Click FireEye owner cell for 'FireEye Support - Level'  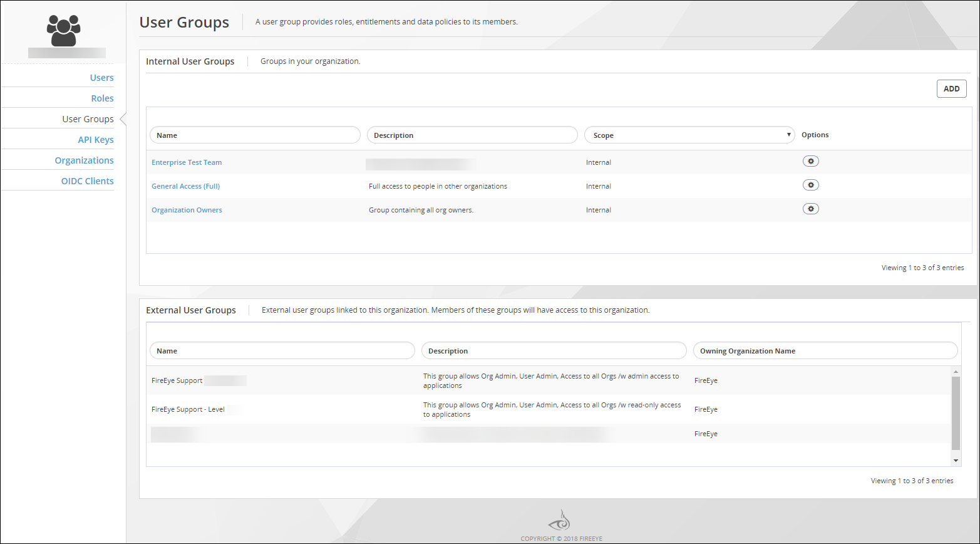pyautogui.click(x=706, y=409)
